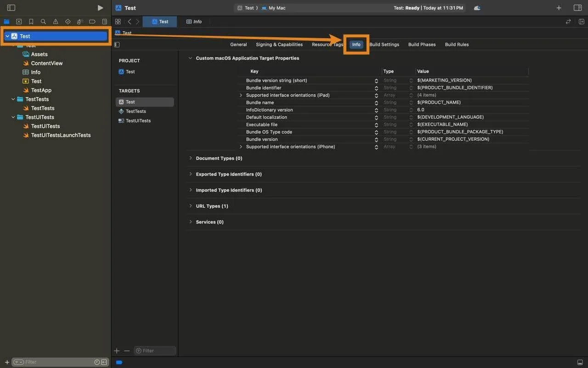
Task: Switch to the General tab
Action: point(238,45)
